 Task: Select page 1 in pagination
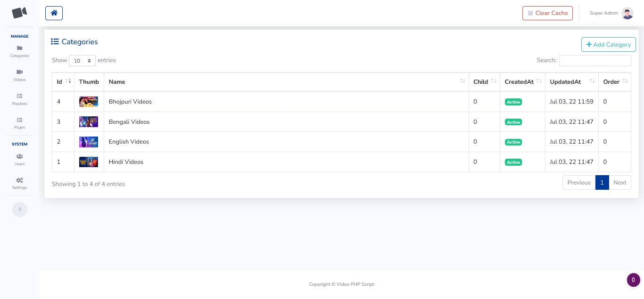[602, 183]
